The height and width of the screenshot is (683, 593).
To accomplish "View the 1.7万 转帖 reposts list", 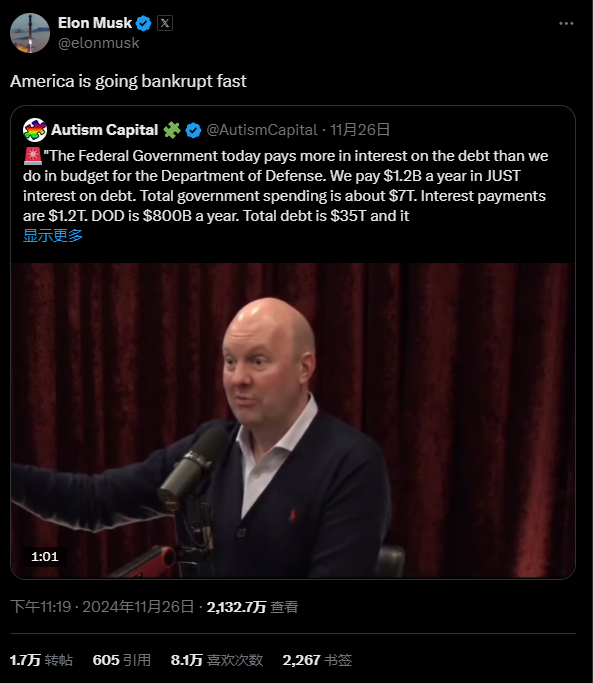I will coord(41,660).
